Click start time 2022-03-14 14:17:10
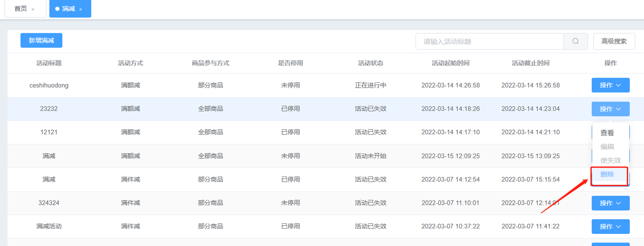This screenshot has height=246, width=644. pyautogui.click(x=450, y=132)
